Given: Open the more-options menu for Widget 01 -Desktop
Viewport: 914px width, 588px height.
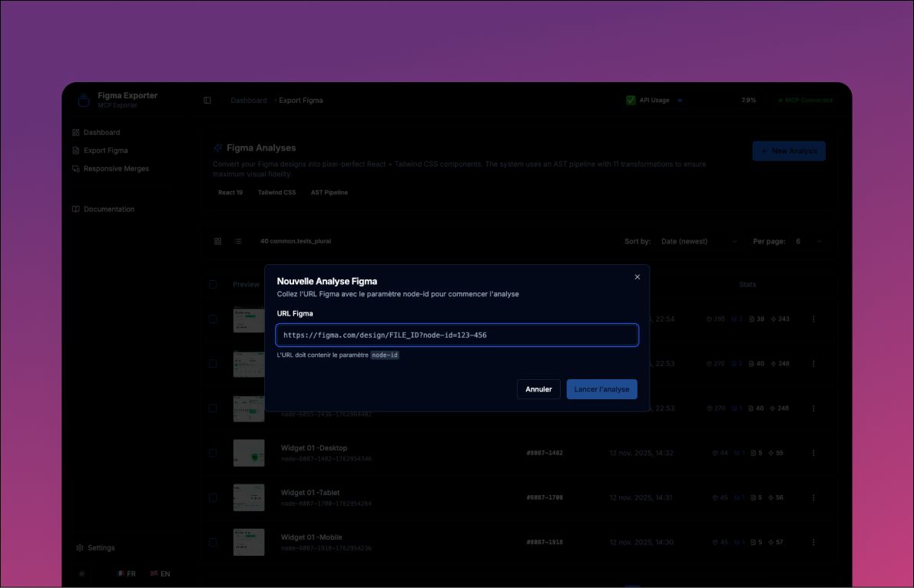Looking at the screenshot, I should click(813, 453).
